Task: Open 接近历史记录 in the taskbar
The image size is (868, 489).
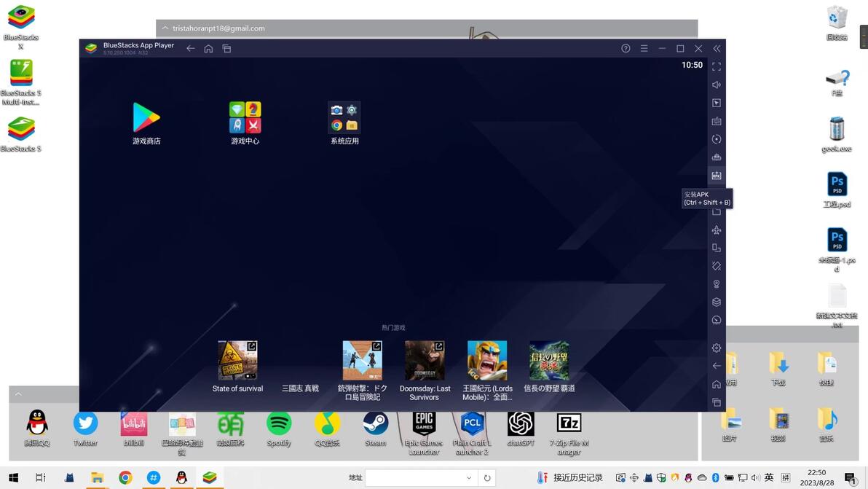Action: coord(570,477)
